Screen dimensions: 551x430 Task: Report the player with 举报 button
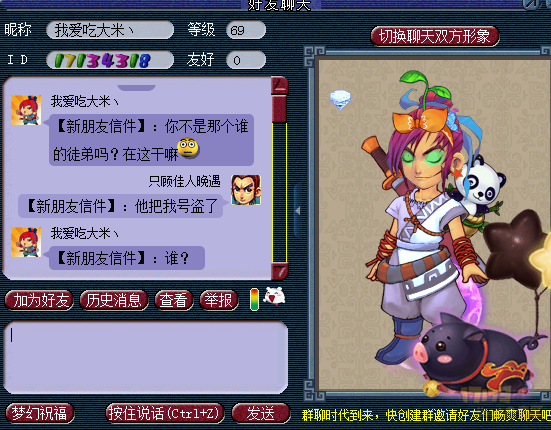coord(219,300)
